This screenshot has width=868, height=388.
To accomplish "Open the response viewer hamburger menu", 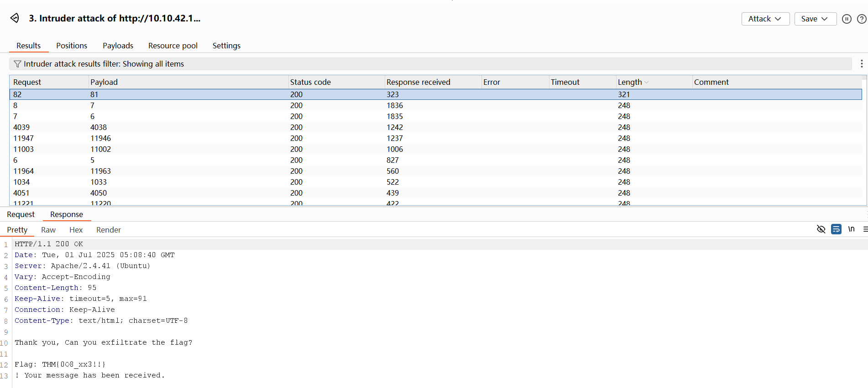I will [x=865, y=229].
